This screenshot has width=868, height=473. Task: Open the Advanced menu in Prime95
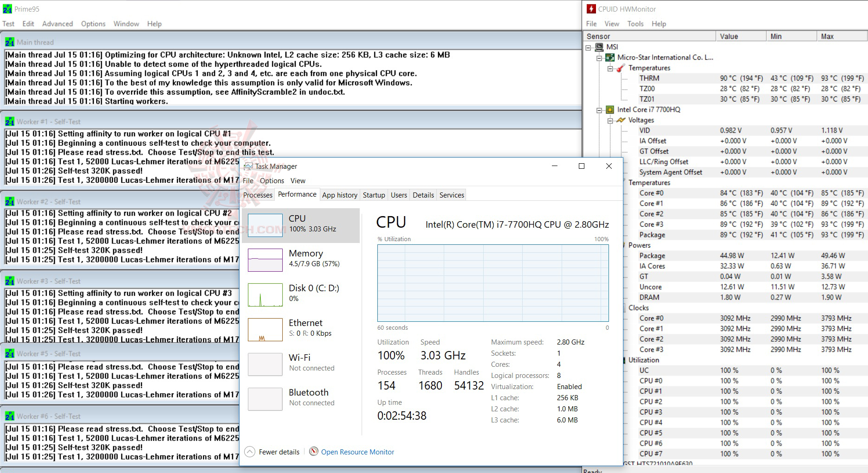pos(58,24)
